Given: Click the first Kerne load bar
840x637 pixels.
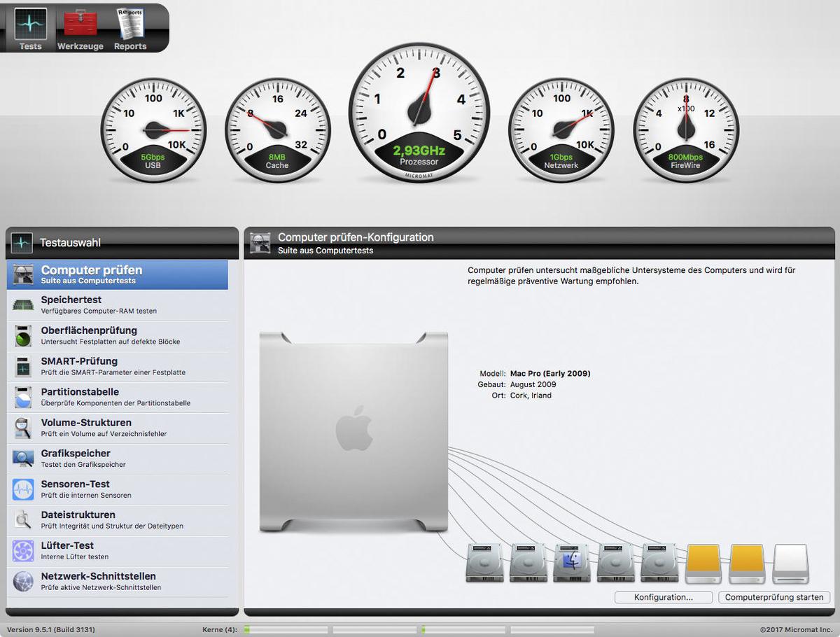Looking at the screenshot, I should point(285,630).
